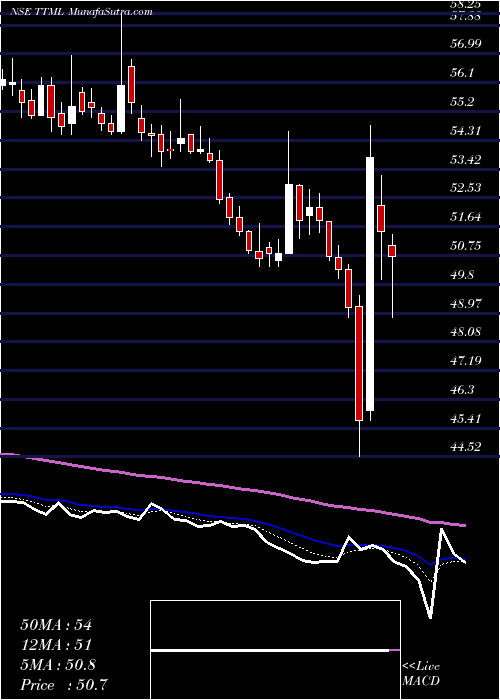Screen dimensions: 500x700
Task: Select the 48.97 price axis label
Action: (467, 304)
